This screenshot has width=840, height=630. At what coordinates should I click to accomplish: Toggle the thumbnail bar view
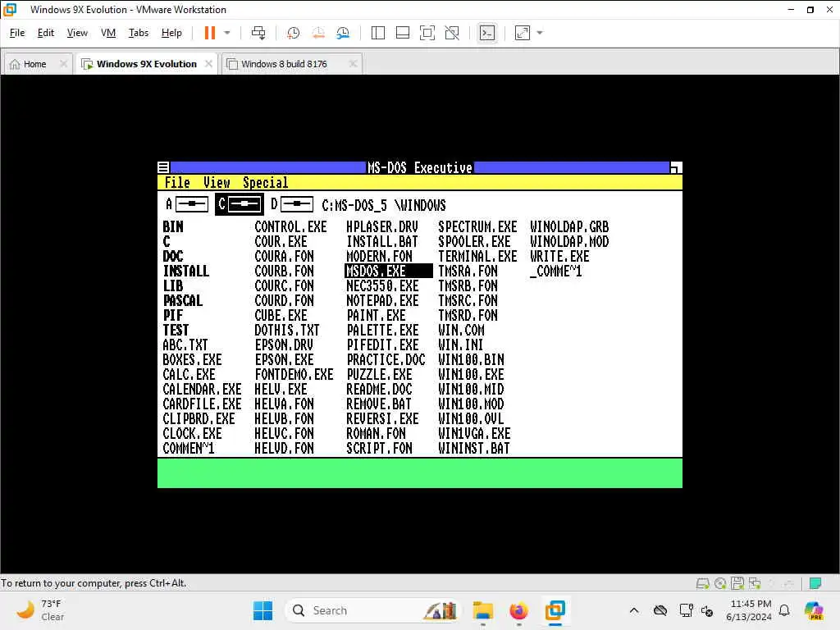pyautogui.click(x=402, y=33)
